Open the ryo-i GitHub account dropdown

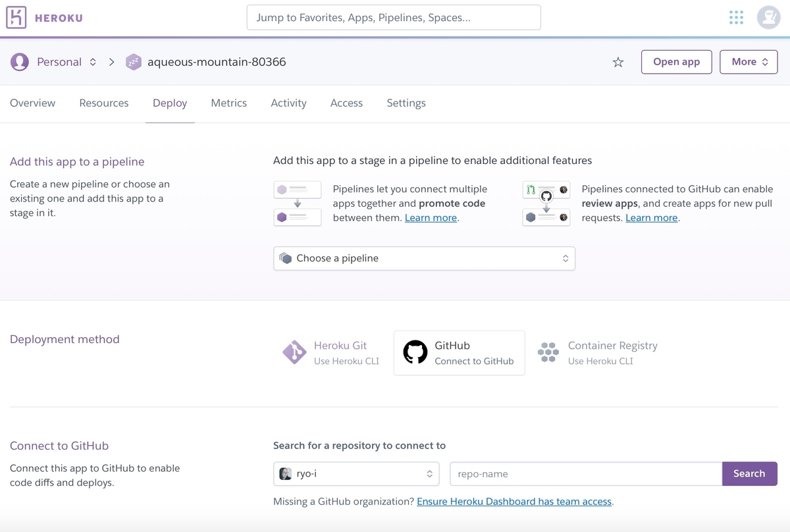tap(356, 473)
